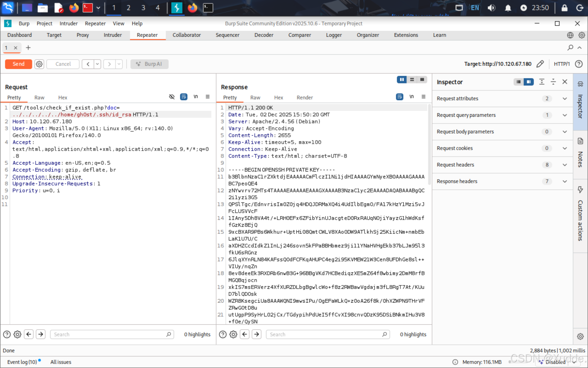Screen dimensions: 588x368
Task: Open the Event log link
Action: pyautogui.click(x=22, y=362)
